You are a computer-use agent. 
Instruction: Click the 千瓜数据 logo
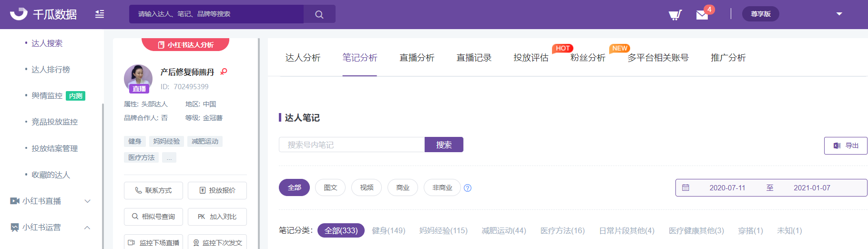click(44, 14)
